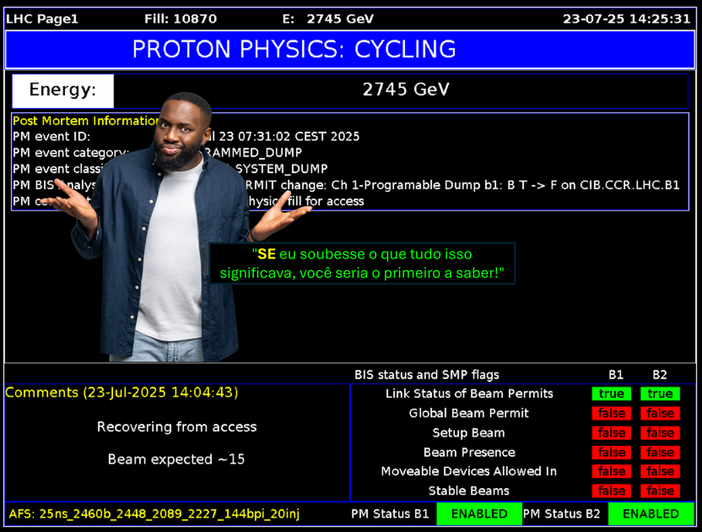Click the date and time display

point(626,19)
